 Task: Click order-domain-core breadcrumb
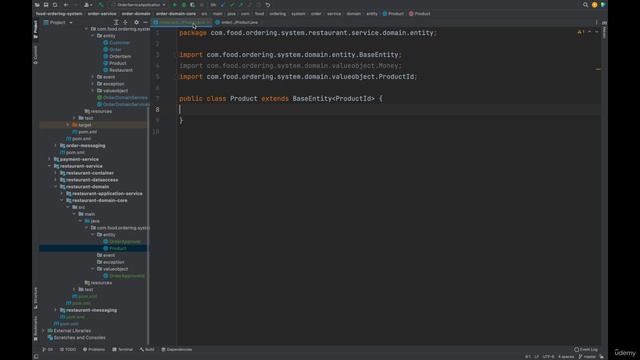click(x=176, y=13)
